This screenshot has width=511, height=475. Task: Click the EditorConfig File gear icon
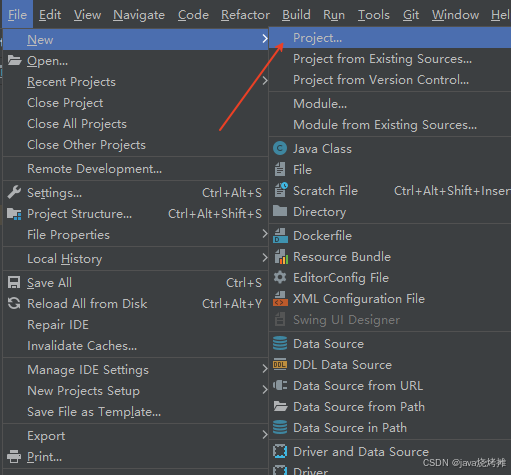tap(280, 277)
